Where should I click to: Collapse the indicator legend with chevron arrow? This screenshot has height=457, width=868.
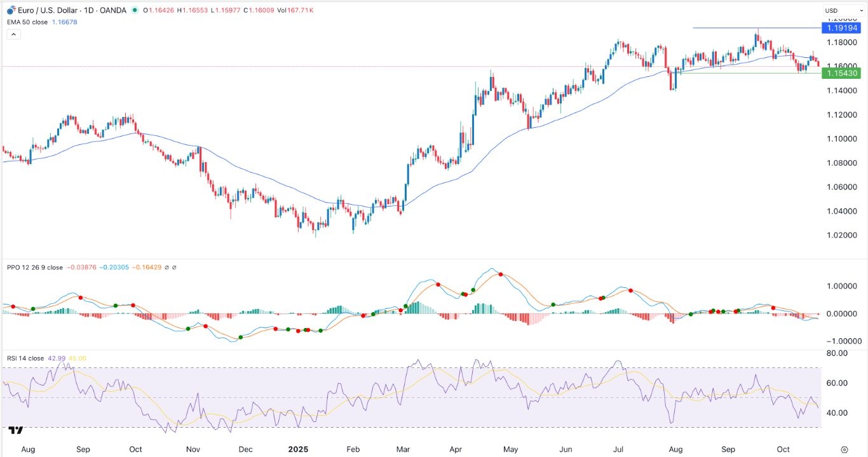pos(13,34)
